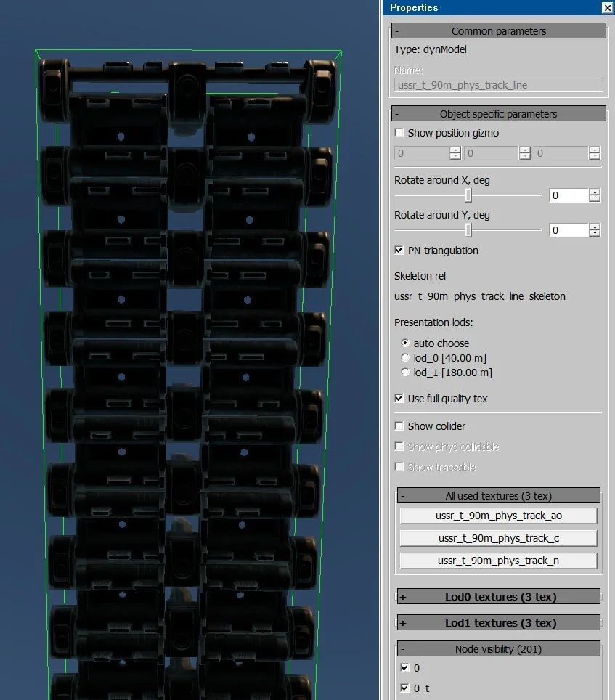The height and width of the screenshot is (700, 615).
Task: Enable Show collider checkbox
Action: pos(399,426)
